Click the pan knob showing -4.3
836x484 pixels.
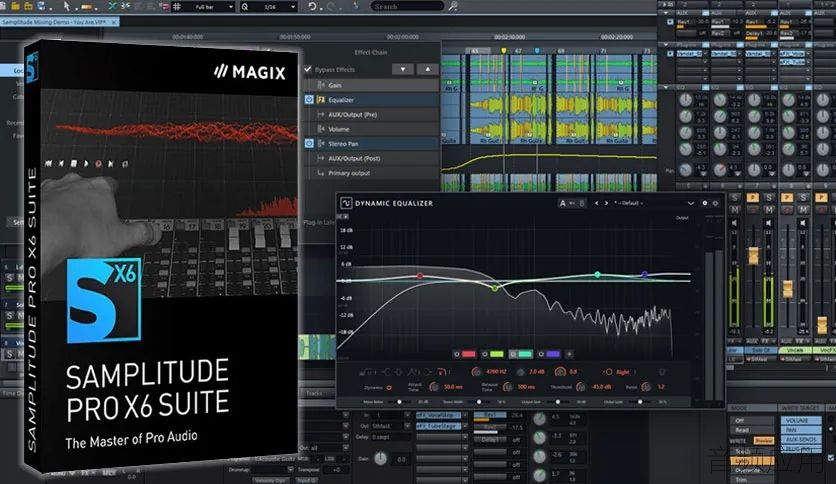[x=686, y=170]
